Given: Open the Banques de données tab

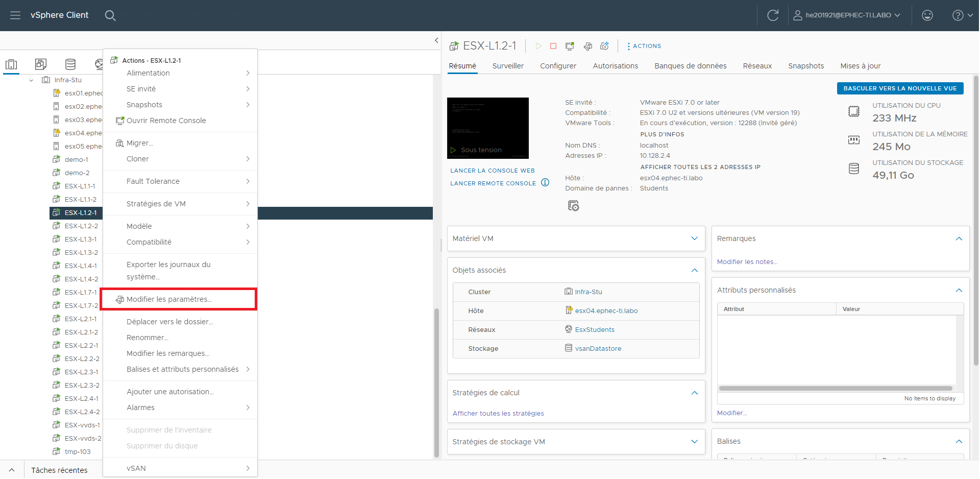Looking at the screenshot, I should (690, 66).
